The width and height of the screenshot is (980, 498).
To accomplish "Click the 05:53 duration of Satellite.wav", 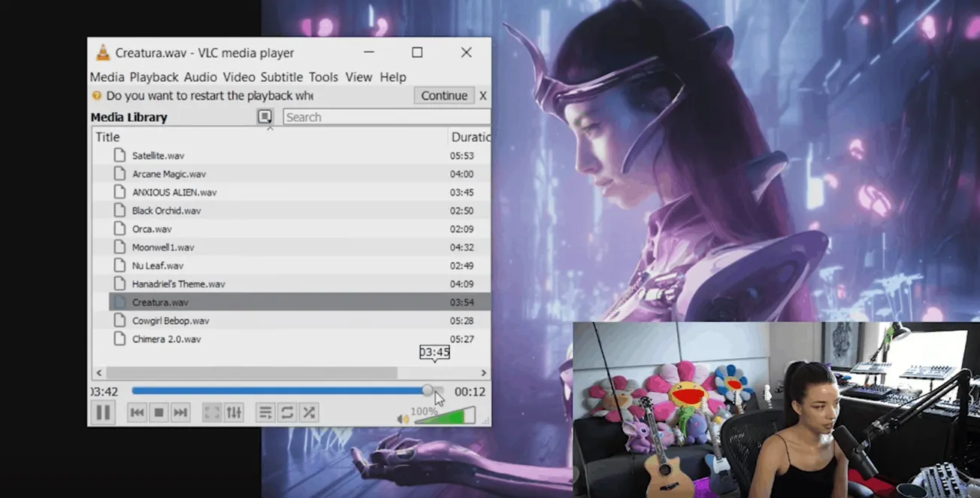I will [x=461, y=156].
